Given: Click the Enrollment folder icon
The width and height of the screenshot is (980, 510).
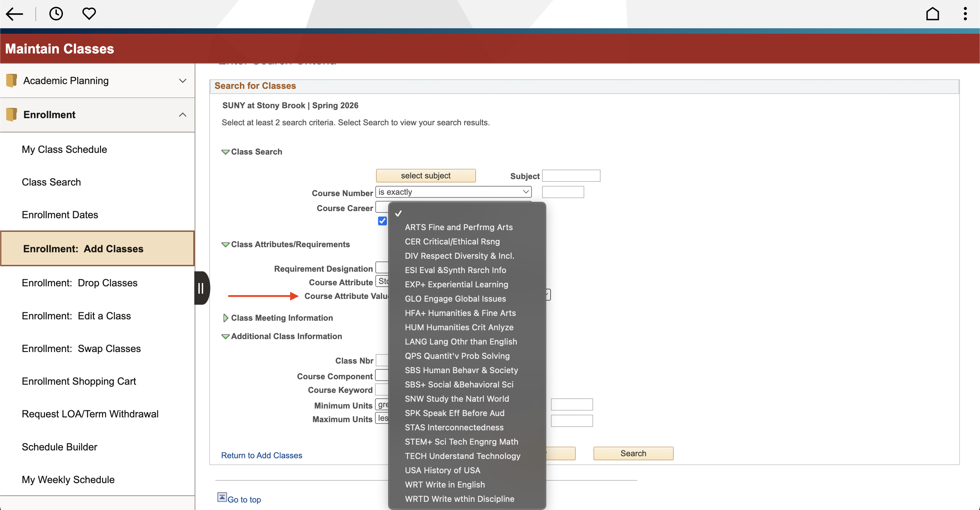Looking at the screenshot, I should 12,114.
